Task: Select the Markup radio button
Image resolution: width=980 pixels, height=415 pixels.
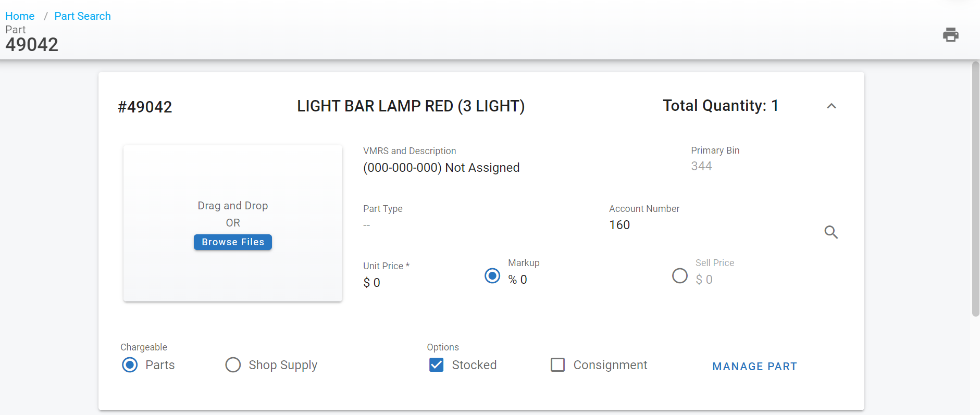Action: coord(492,275)
